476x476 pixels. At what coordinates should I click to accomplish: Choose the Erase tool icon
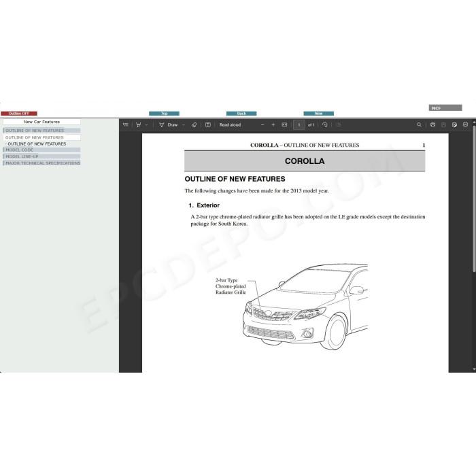click(x=194, y=124)
